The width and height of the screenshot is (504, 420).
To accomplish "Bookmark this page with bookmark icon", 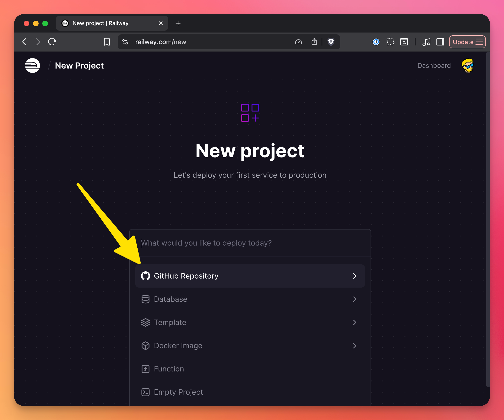I will tap(107, 42).
